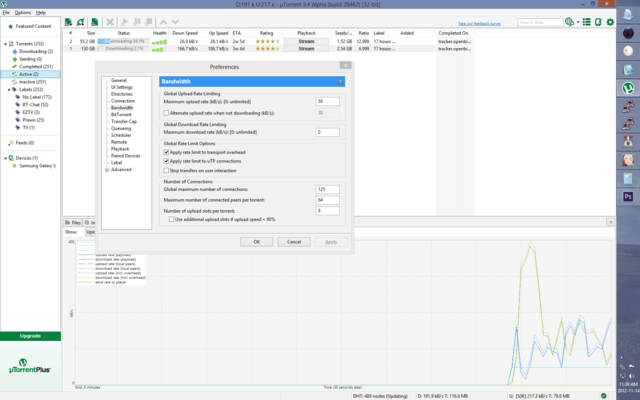Screen dimensions: 640x400
Task: Click the star rating of the 55.2 GB torrent
Action: 267,42
